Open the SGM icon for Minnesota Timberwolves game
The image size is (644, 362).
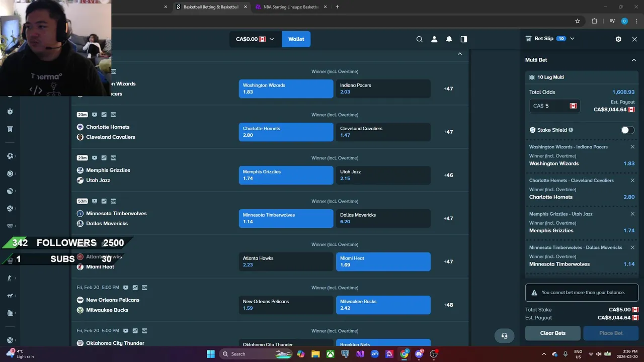(x=113, y=201)
